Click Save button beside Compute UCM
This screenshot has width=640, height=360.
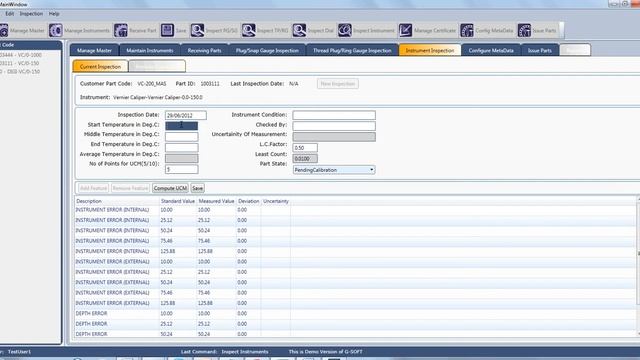click(x=198, y=188)
